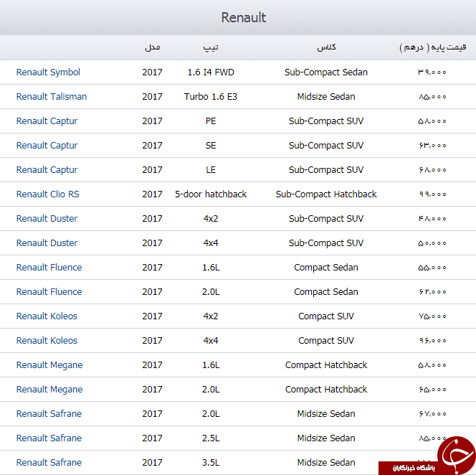Select the Fluence 2.0L price '۶۲,۰۰۰'
476x475 pixels.
432,292
